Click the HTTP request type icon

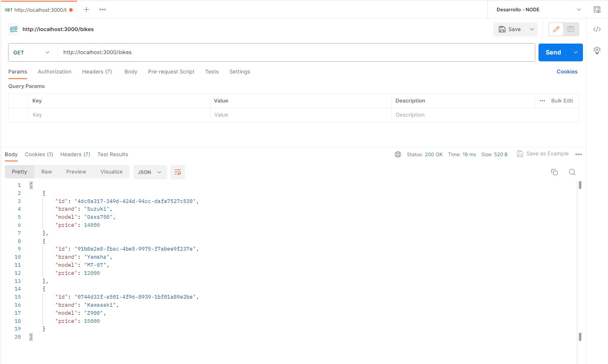click(x=14, y=29)
